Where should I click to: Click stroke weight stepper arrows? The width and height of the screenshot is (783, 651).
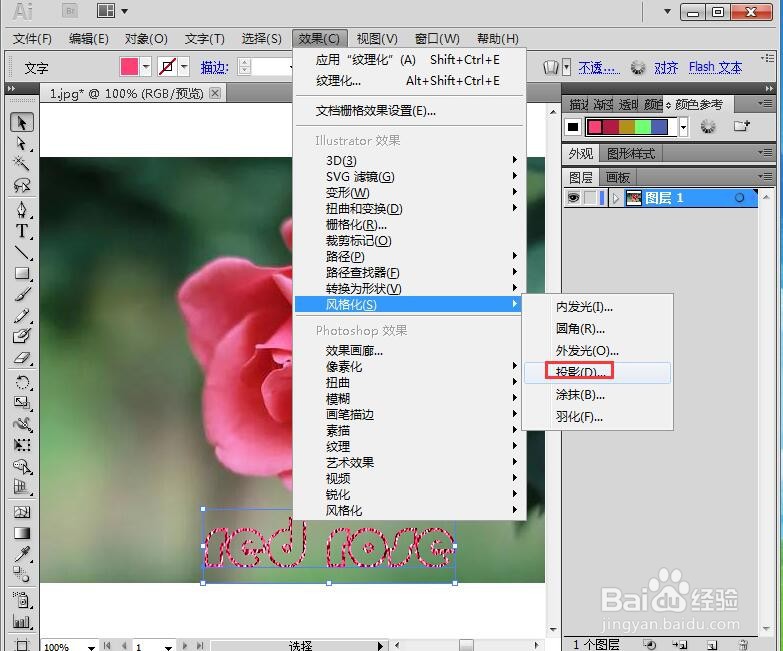pos(244,66)
